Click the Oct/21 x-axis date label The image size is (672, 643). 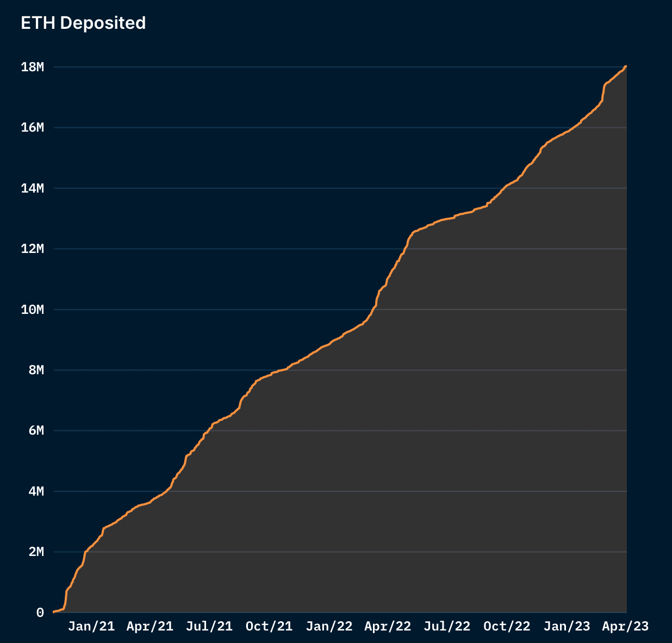(269, 626)
